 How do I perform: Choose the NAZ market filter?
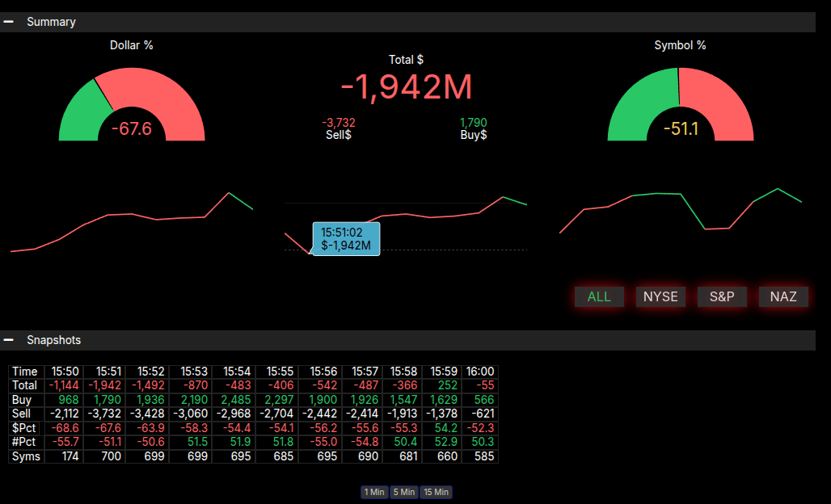(783, 296)
